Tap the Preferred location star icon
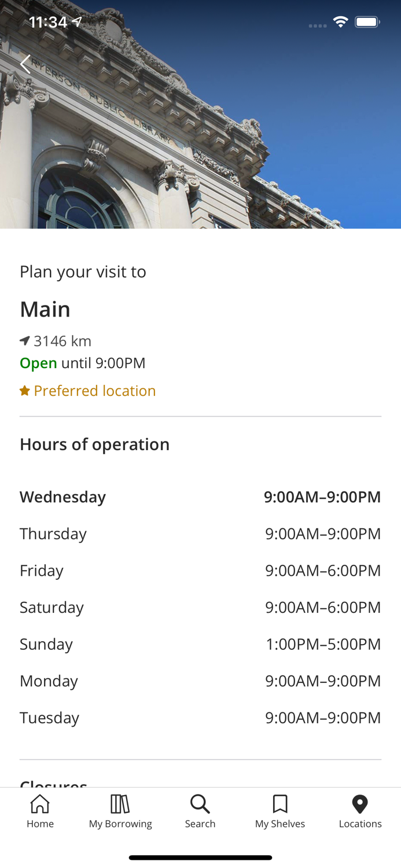The height and width of the screenshot is (868, 401). 25,391
